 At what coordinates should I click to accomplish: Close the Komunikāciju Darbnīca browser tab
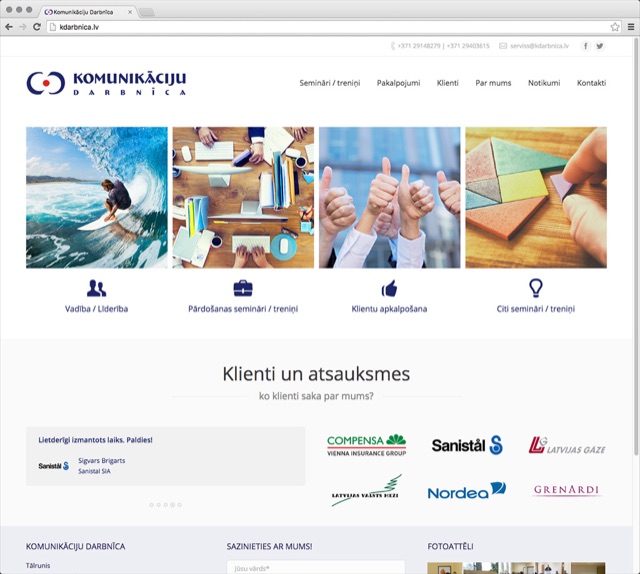point(130,12)
